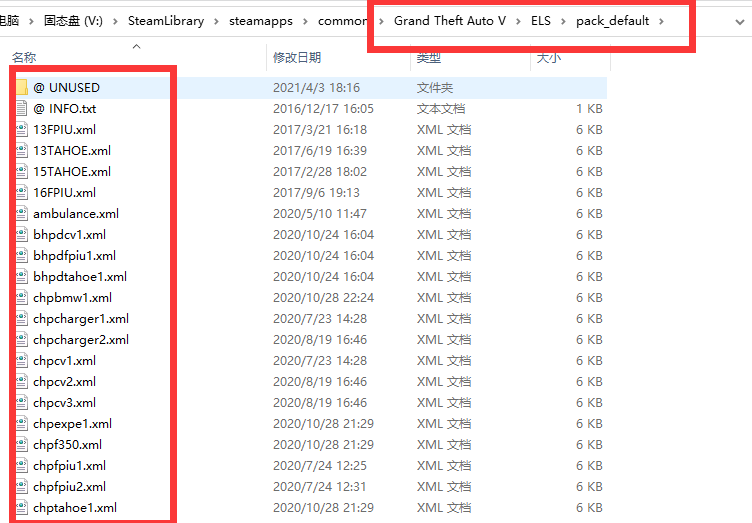Click the chpfpiu1.xml file icon
The image size is (752, 523).
click(22, 466)
